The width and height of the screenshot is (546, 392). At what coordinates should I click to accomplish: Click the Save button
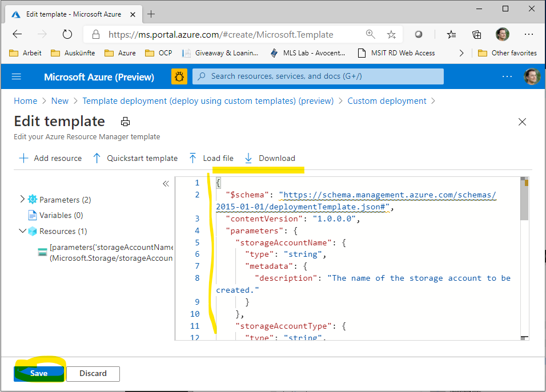38,373
